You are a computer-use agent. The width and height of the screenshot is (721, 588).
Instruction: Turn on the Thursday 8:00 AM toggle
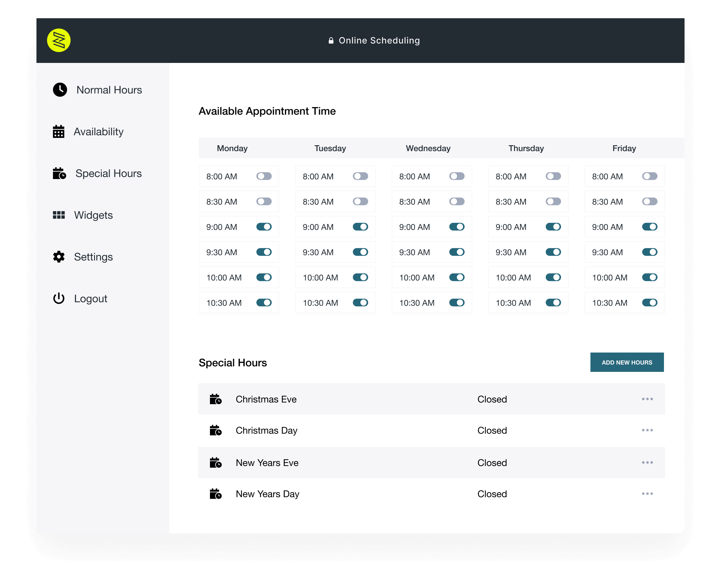click(x=553, y=176)
